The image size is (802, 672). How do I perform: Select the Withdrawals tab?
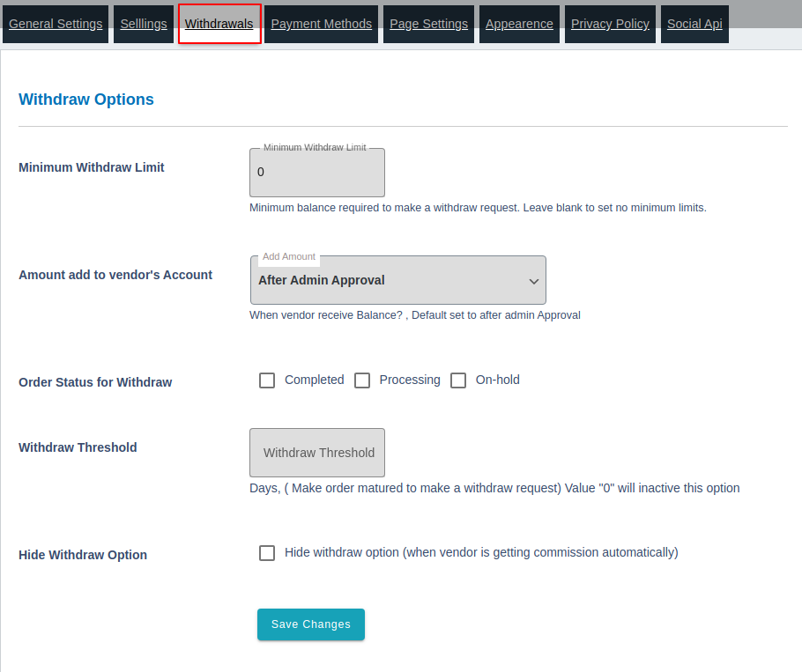(219, 24)
